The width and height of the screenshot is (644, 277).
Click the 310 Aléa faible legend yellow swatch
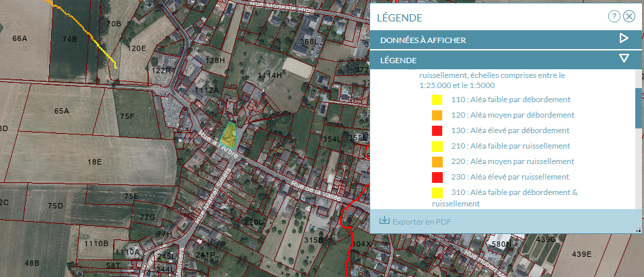point(437,193)
